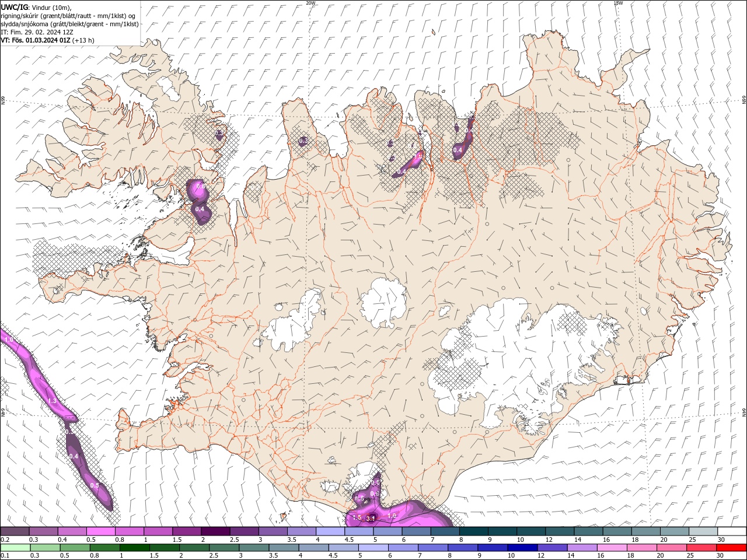747x560 pixels.
Task: Click the 15W longitude label at the top edge
Action: (618, 3)
